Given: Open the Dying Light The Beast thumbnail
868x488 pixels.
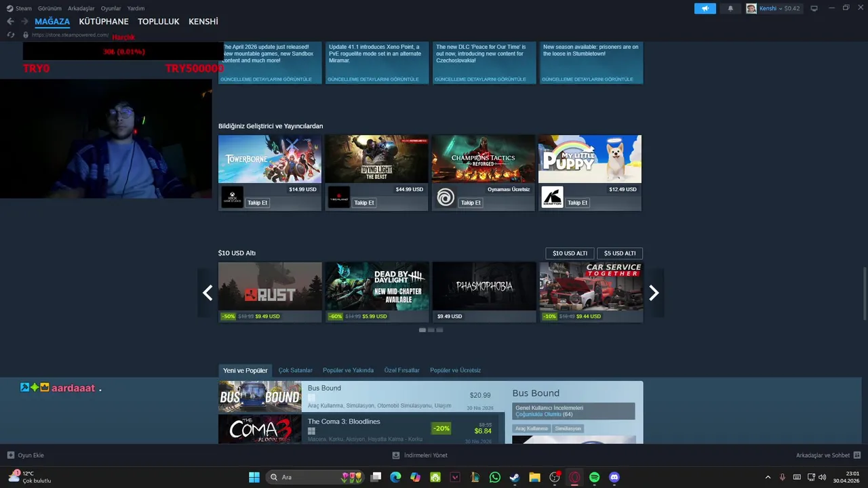Looking at the screenshot, I should point(376,159).
